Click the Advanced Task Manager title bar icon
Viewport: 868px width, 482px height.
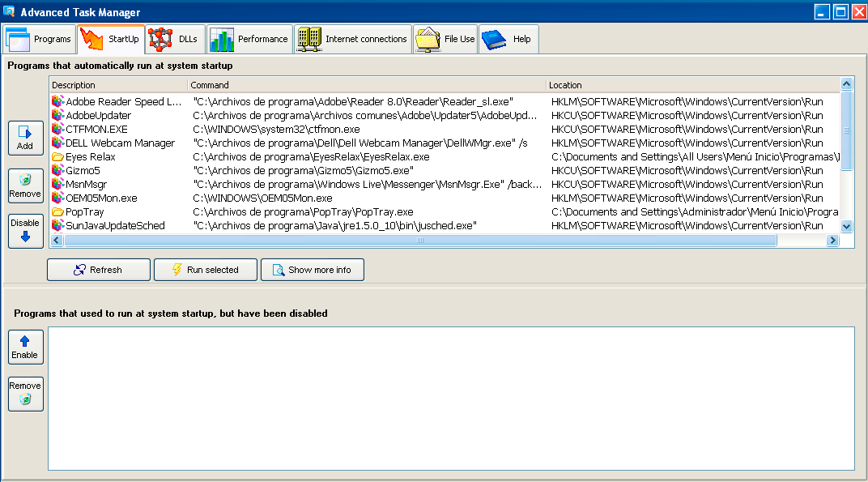9,11
